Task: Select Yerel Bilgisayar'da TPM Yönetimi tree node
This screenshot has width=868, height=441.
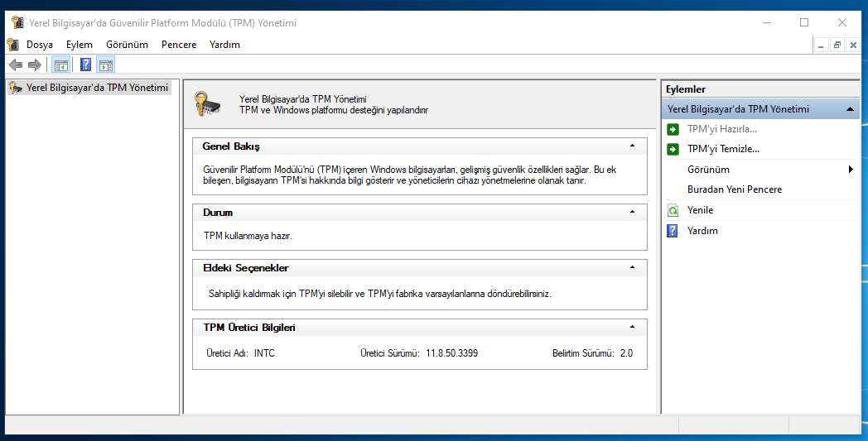Action: point(97,88)
